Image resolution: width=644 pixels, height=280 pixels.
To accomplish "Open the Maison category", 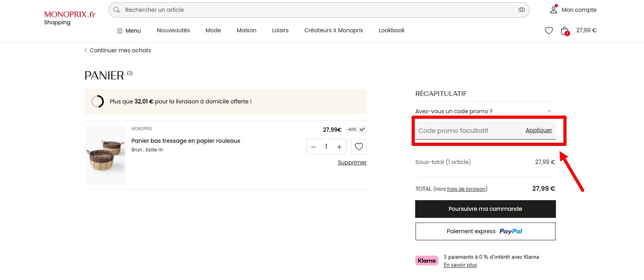I will point(247,30).
